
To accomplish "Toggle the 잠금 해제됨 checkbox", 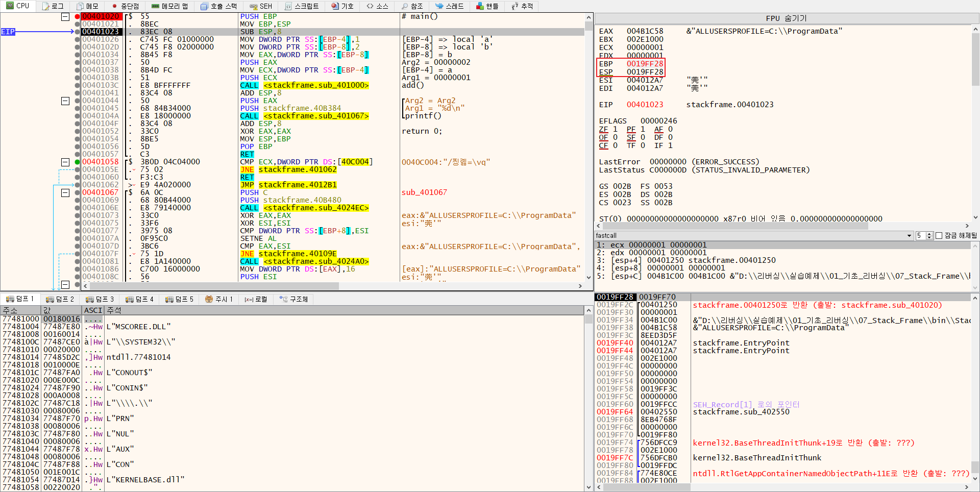I will point(939,236).
